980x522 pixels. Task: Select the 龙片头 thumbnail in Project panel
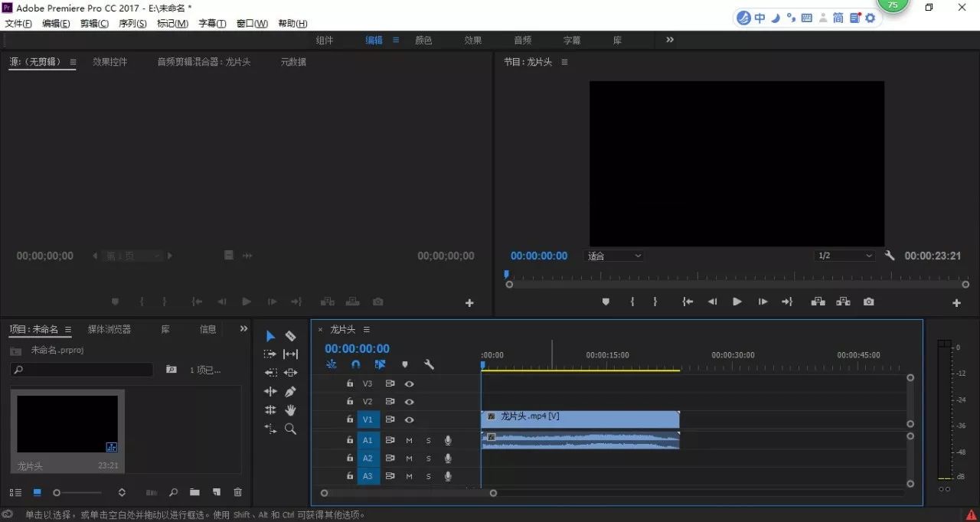[67, 424]
